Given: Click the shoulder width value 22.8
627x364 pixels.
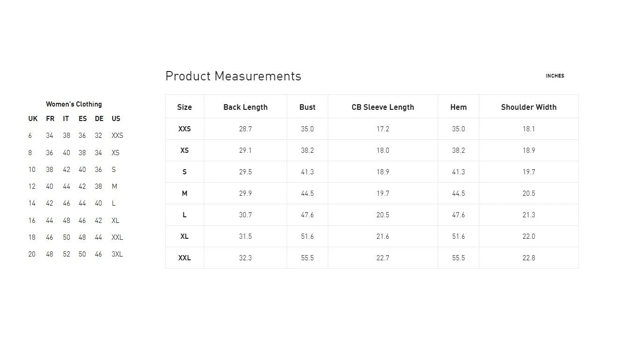Looking at the screenshot, I should click(x=528, y=258).
